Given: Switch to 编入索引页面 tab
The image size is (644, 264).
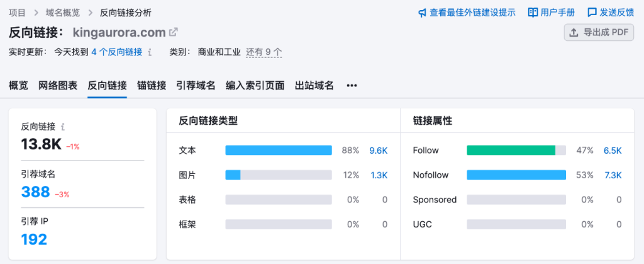Looking at the screenshot, I should point(255,86).
